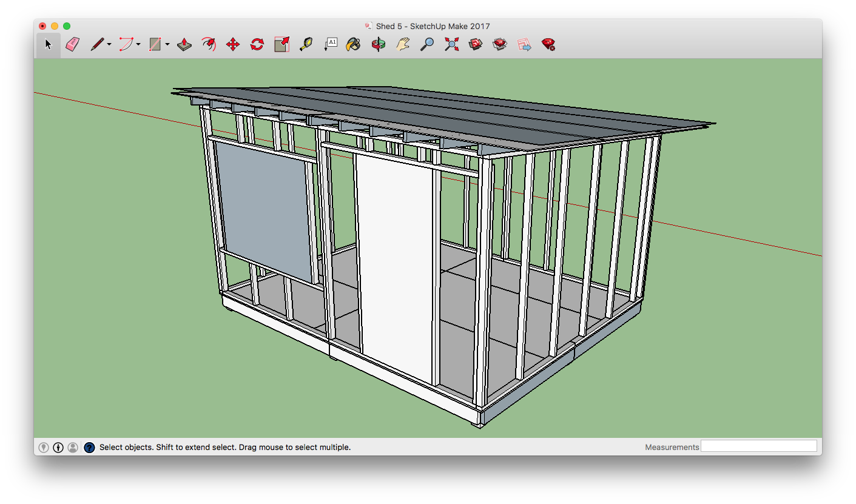Open the Tape Measure tool

305,44
